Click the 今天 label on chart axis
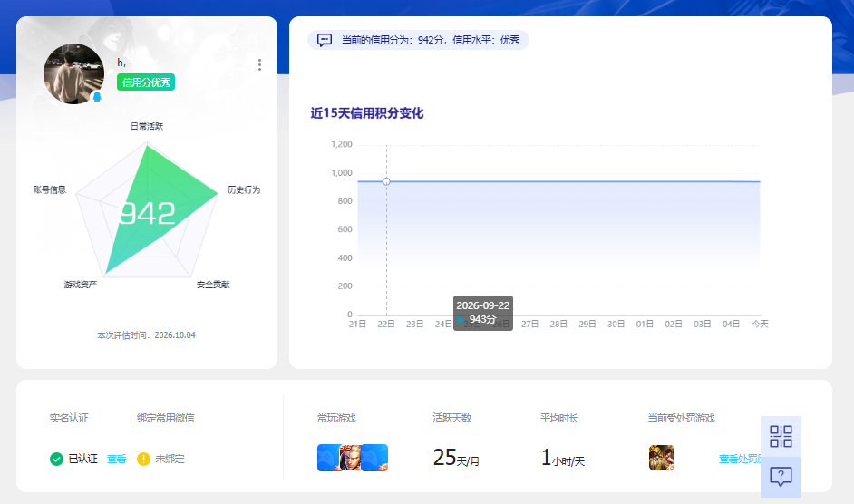 [760, 324]
